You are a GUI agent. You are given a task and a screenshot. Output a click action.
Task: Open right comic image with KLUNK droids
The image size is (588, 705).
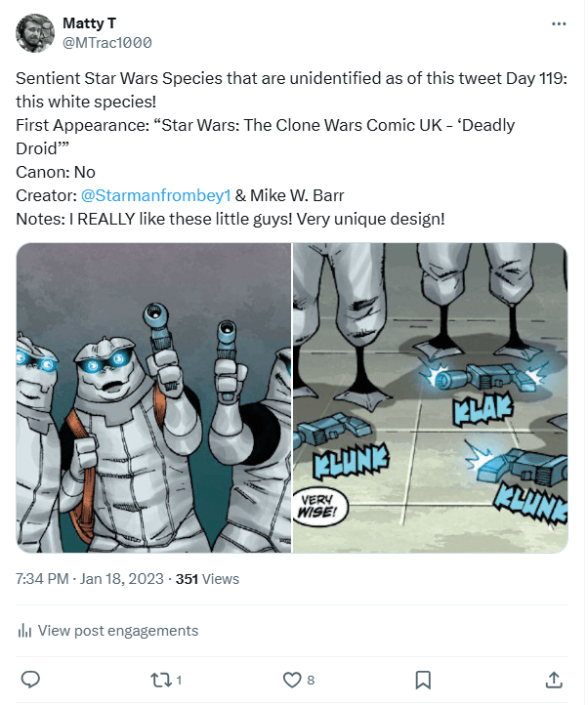pos(431,397)
